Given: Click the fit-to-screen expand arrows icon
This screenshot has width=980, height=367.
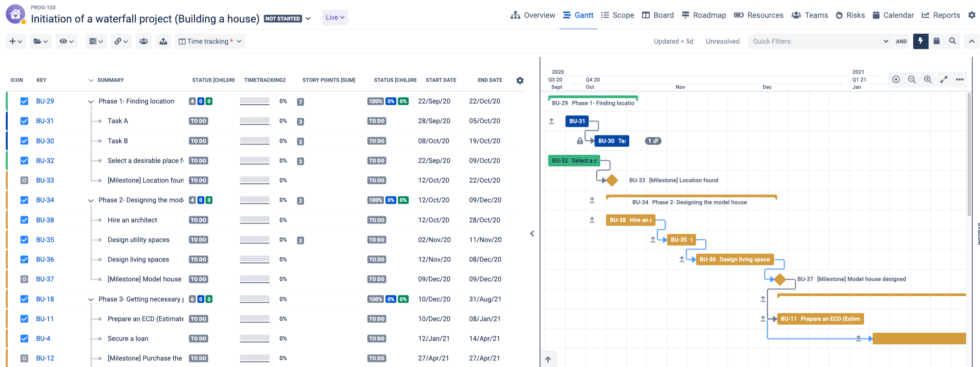Looking at the screenshot, I should click(x=944, y=79).
